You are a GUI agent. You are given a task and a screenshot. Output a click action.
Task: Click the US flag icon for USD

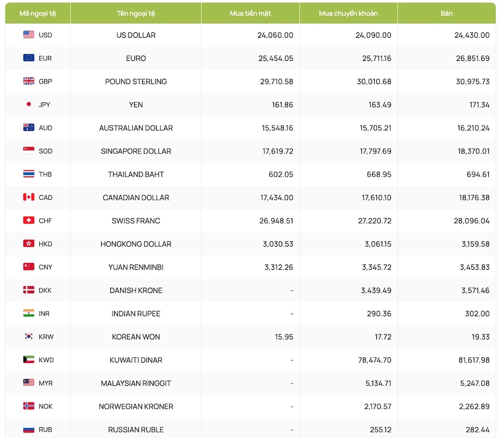[29, 35]
